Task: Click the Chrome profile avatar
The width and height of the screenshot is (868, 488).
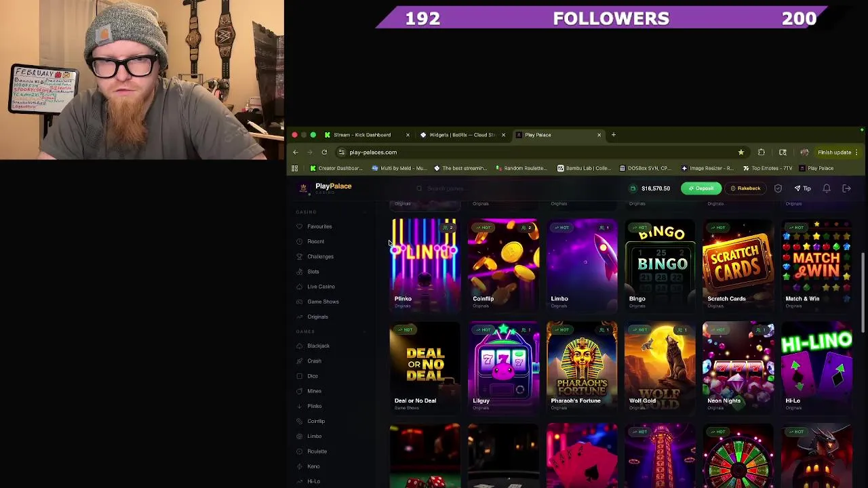Action: click(804, 152)
